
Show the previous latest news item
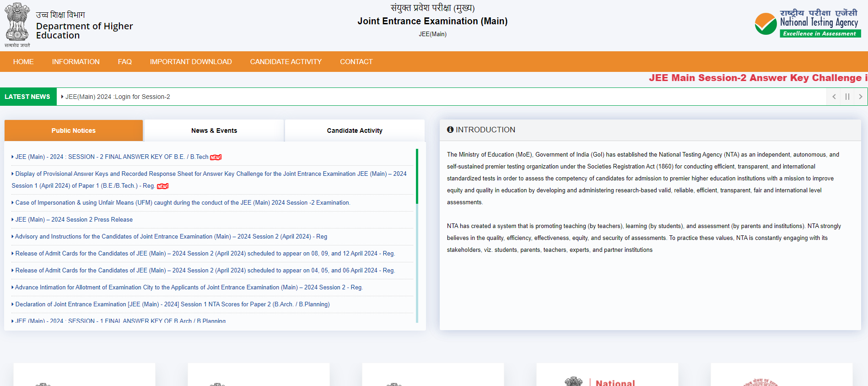coord(834,97)
